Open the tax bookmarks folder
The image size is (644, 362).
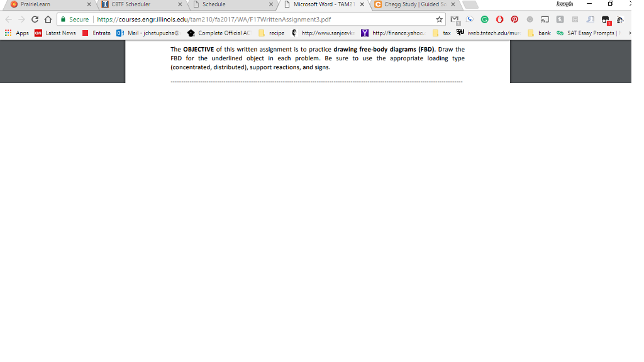444,33
